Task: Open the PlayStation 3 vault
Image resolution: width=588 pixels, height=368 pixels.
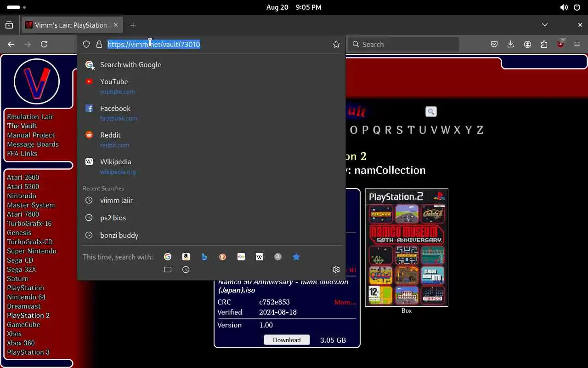Action: tap(28, 352)
